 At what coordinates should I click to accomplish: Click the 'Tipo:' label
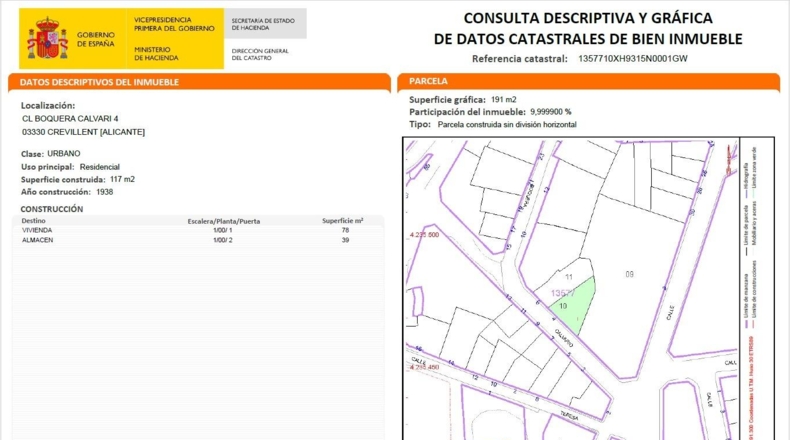420,124
